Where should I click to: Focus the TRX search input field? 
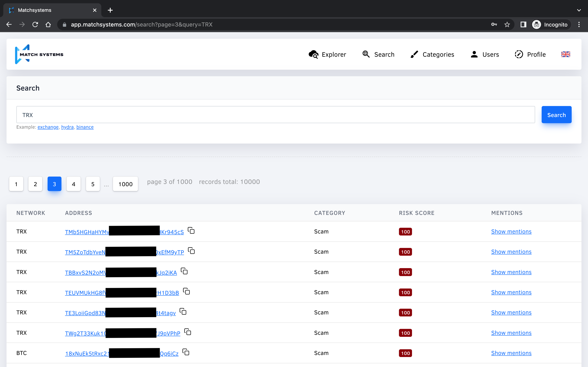pyautogui.click(x=275, y=115)
